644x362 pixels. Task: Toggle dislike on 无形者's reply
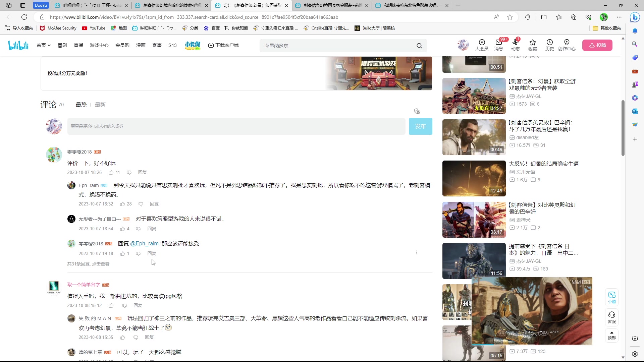(138, 229)
